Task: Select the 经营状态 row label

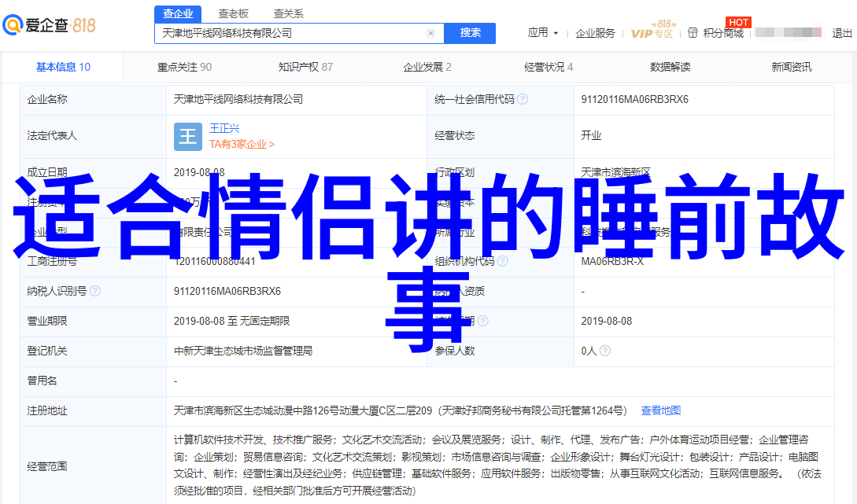Action: 455,135
